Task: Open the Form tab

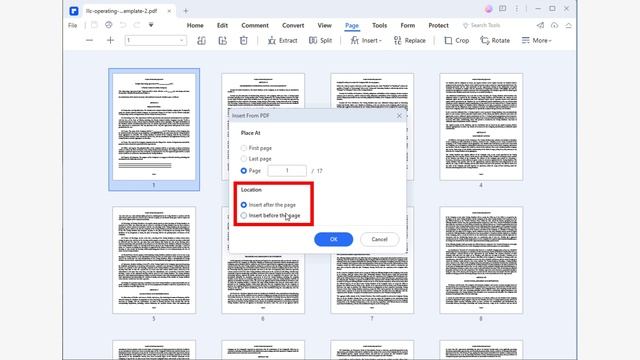Action: (x=408, y=25)
